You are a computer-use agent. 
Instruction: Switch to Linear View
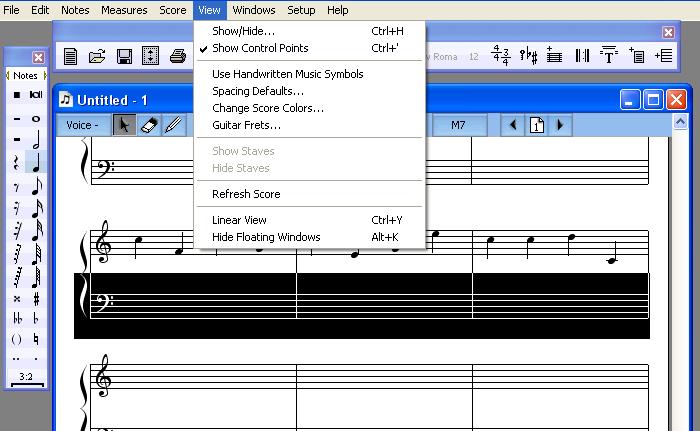[x=239, y=220]
